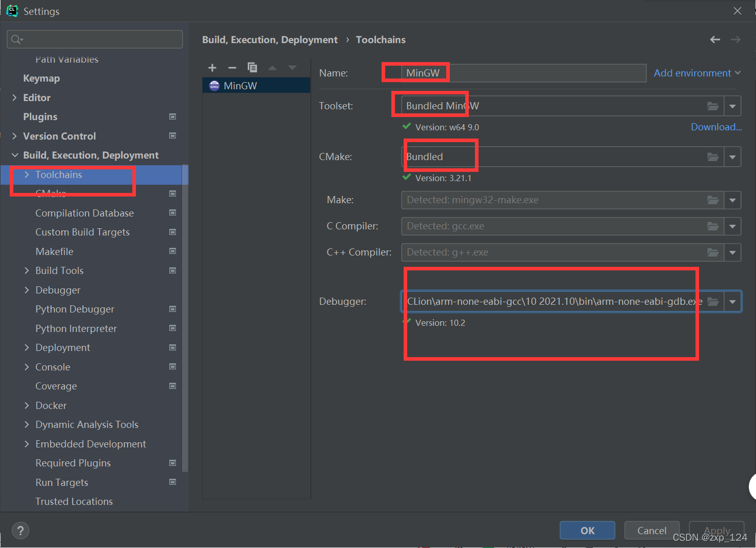Click search magnifier icon in settings
Screen dimensions: 756x548
[16, 40]
